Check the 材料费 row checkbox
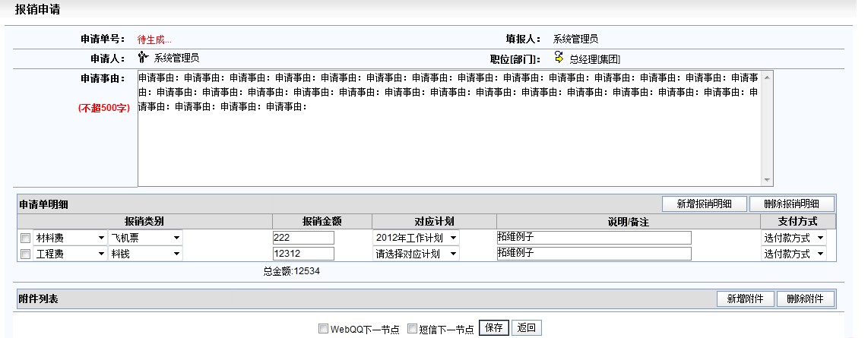The image size is (868, 338). [x=25, y=238]
